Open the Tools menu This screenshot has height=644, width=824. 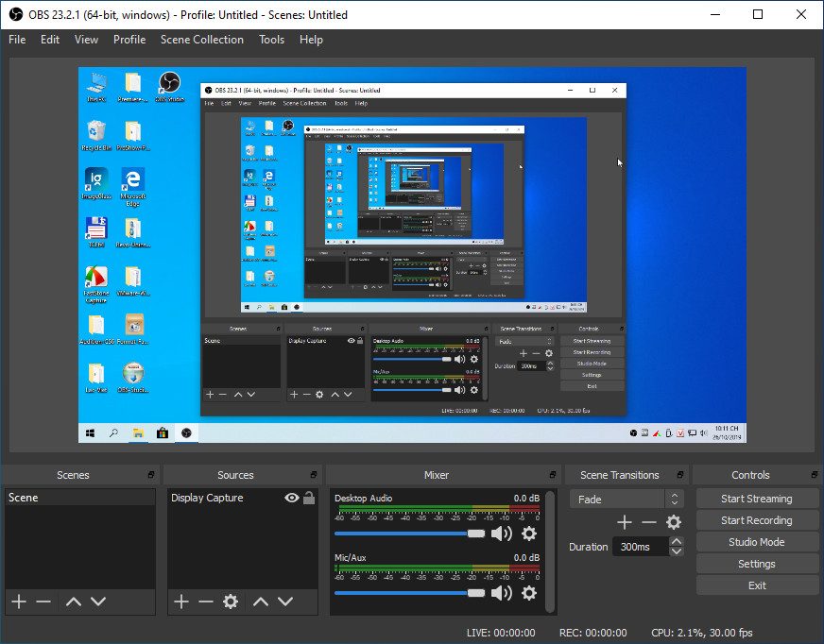coord(271,40)
